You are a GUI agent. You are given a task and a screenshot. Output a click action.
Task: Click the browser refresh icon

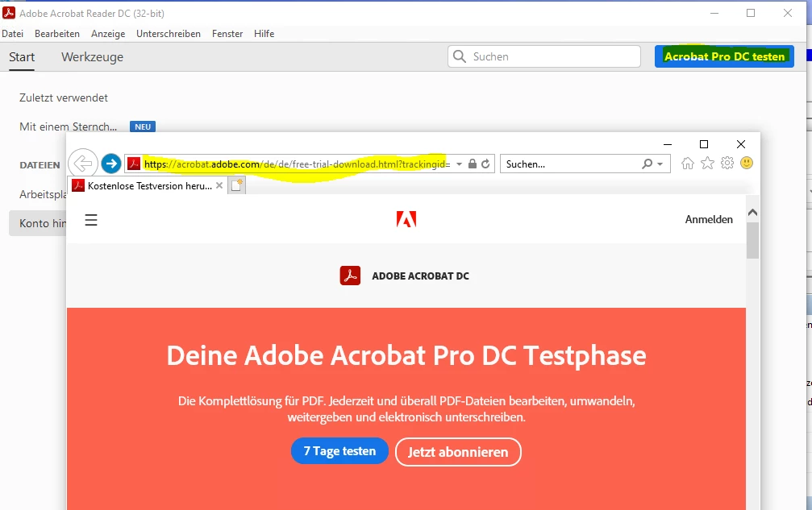coord(485,164)
